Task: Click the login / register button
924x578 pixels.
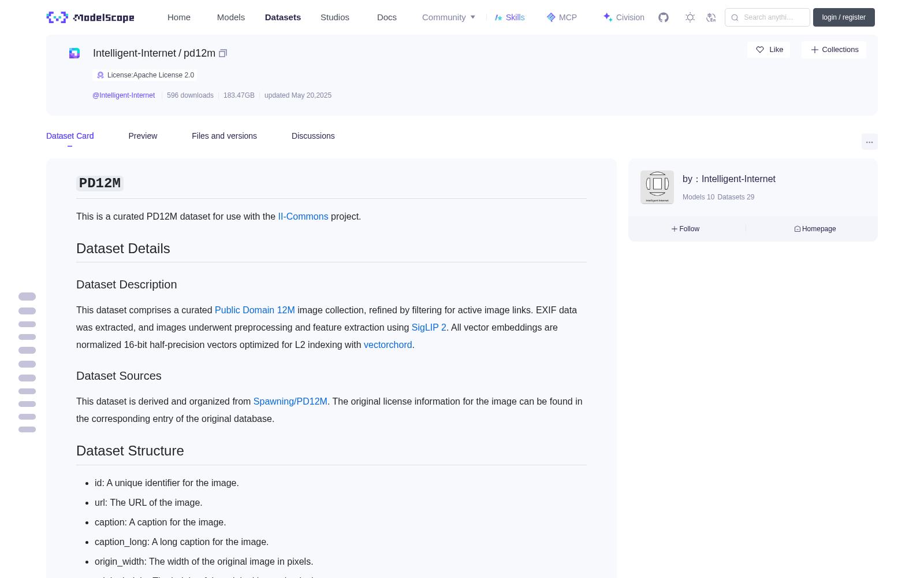Action: click(844, 17)
